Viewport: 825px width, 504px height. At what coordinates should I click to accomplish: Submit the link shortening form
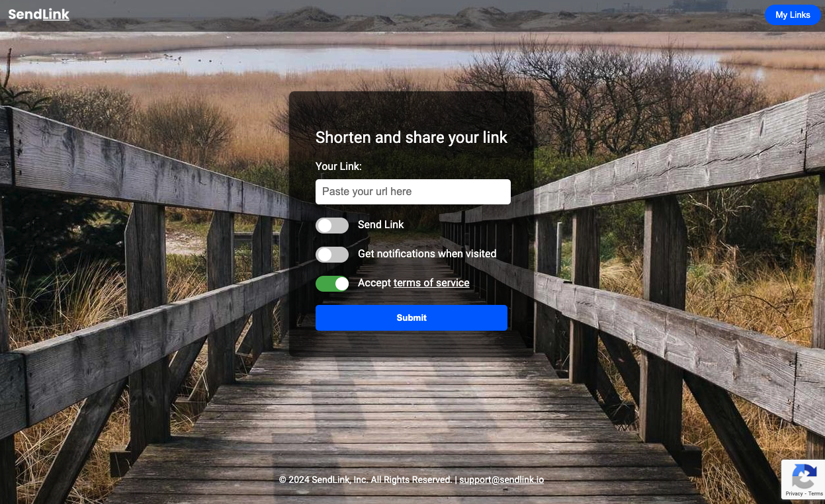[412, 317]
